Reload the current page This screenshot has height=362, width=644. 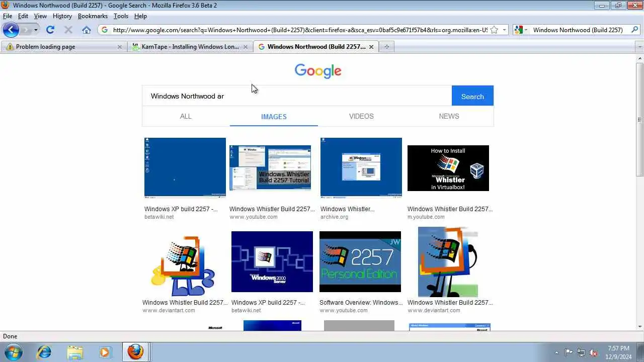coord(50,30)
